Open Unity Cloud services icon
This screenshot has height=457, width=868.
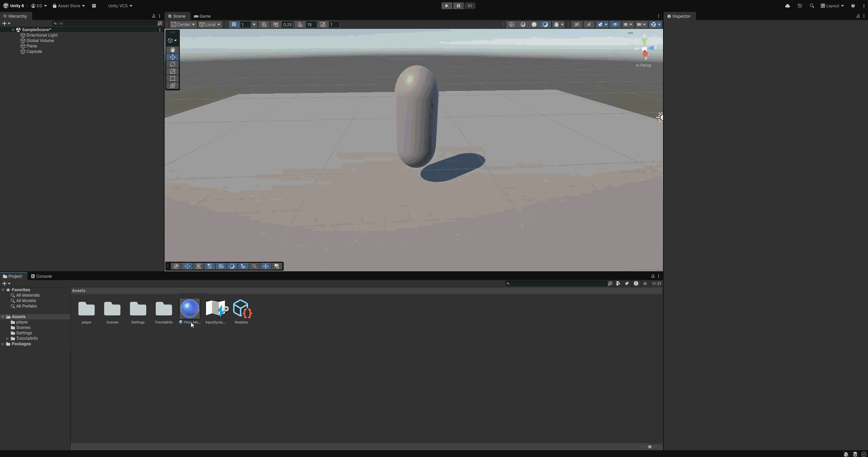(x=787, y=6)
